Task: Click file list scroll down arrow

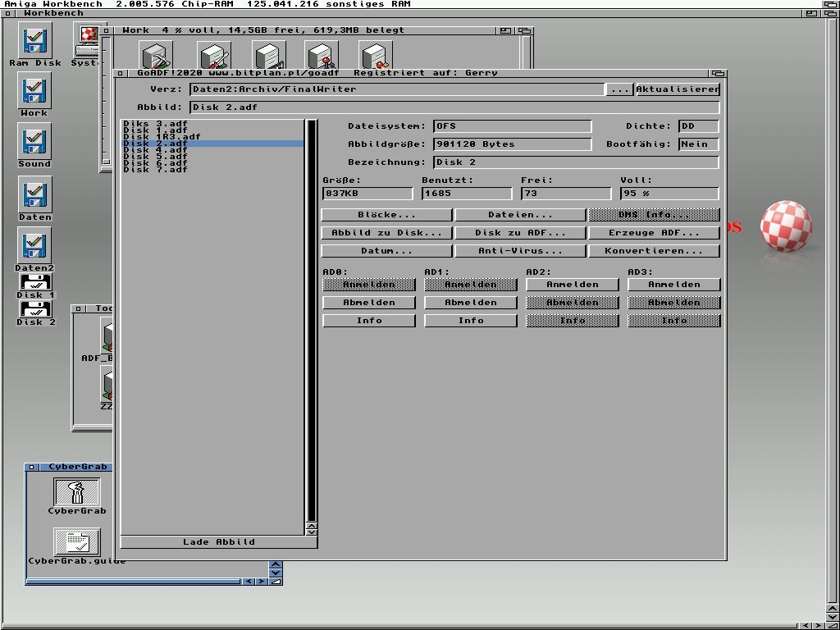Action: tap(312, 532)
